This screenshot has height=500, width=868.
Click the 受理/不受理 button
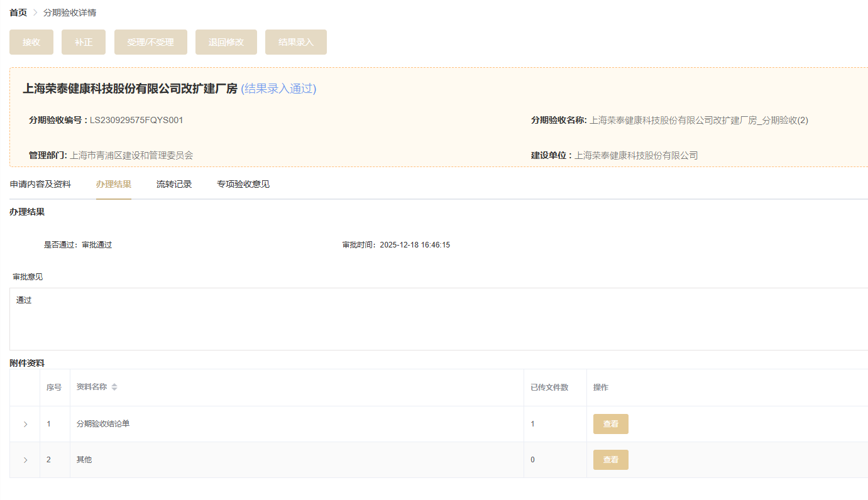coord(150,42)
